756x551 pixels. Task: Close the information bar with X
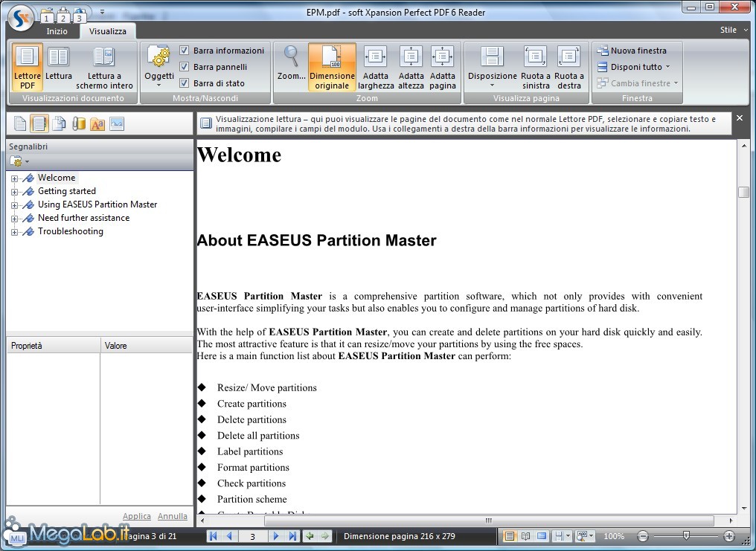click(740, 117)
